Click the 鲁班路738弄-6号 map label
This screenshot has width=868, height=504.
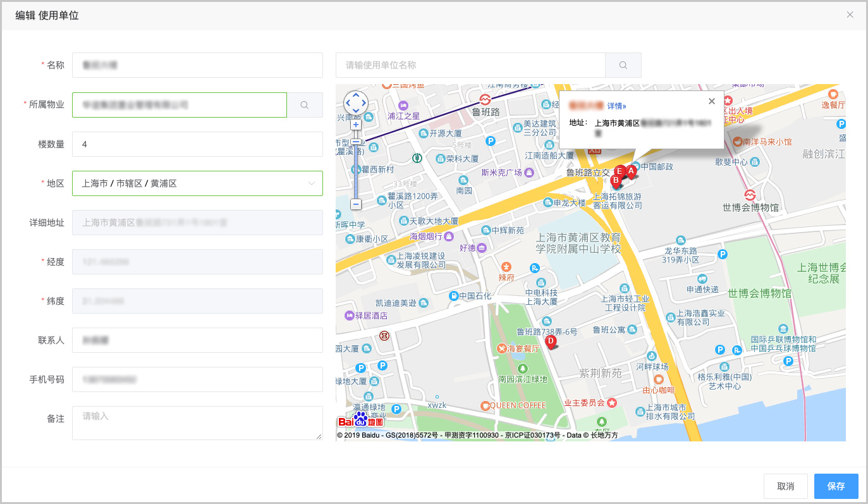coord(547,331)
